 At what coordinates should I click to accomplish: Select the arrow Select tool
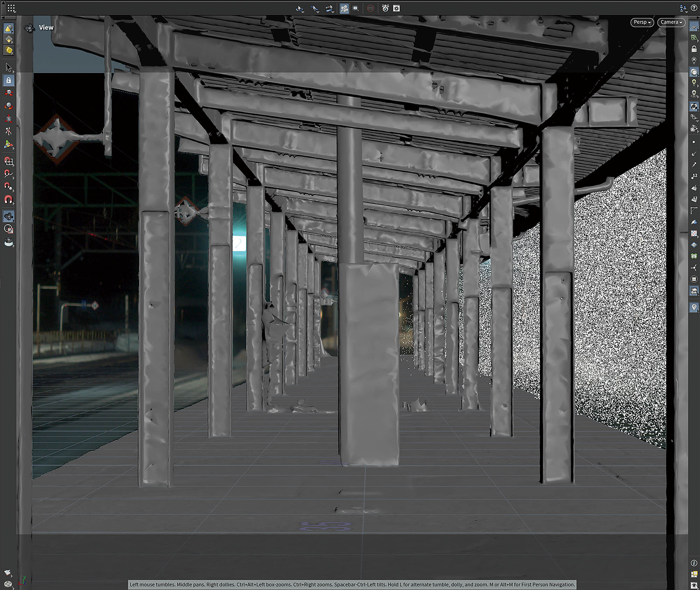tap(8, 67)
